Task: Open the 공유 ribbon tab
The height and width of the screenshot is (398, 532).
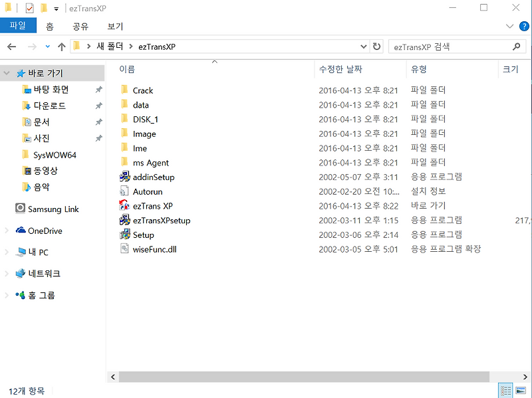Action: coord(80,27)
